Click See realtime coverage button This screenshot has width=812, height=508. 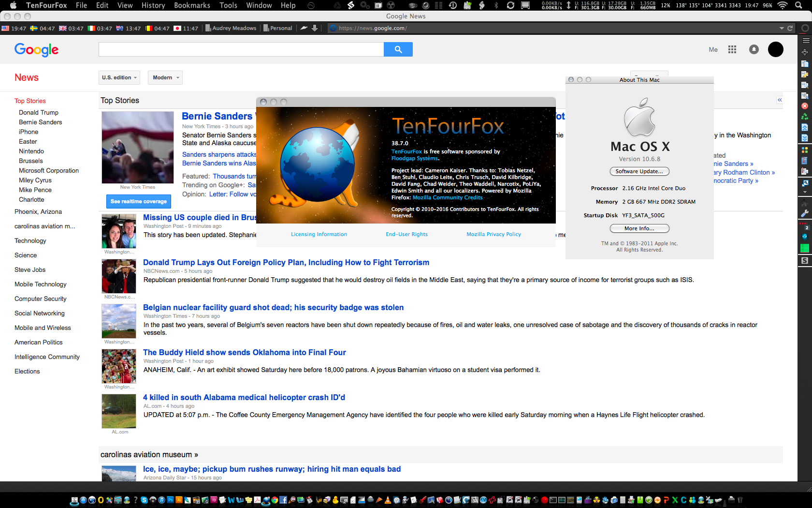pyautogui.click(x=138, y=201)
